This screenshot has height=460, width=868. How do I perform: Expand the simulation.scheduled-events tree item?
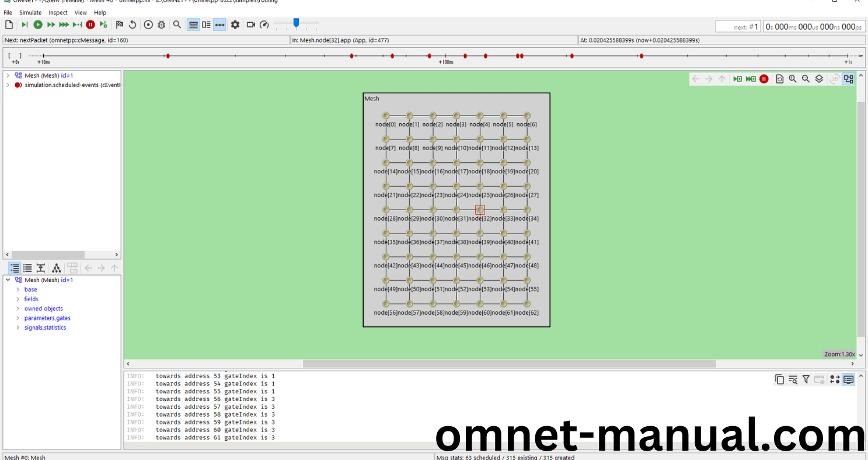[x=8, y=85]
